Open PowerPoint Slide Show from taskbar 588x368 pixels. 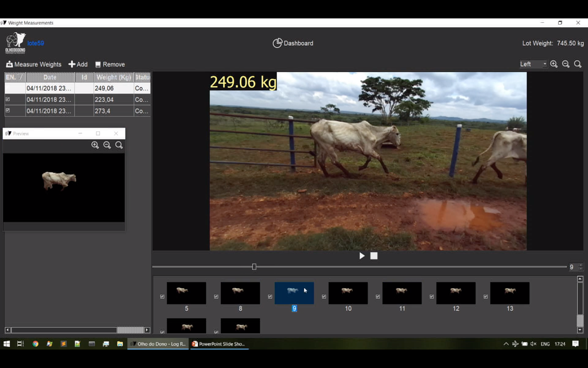pos(219,344)
